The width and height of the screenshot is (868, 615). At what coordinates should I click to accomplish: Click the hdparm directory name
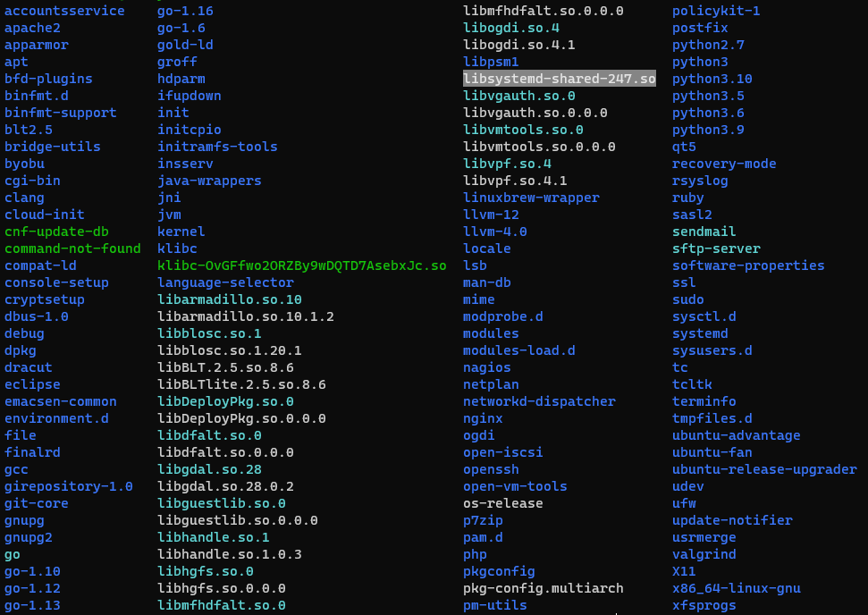click(x=181, y=79)
